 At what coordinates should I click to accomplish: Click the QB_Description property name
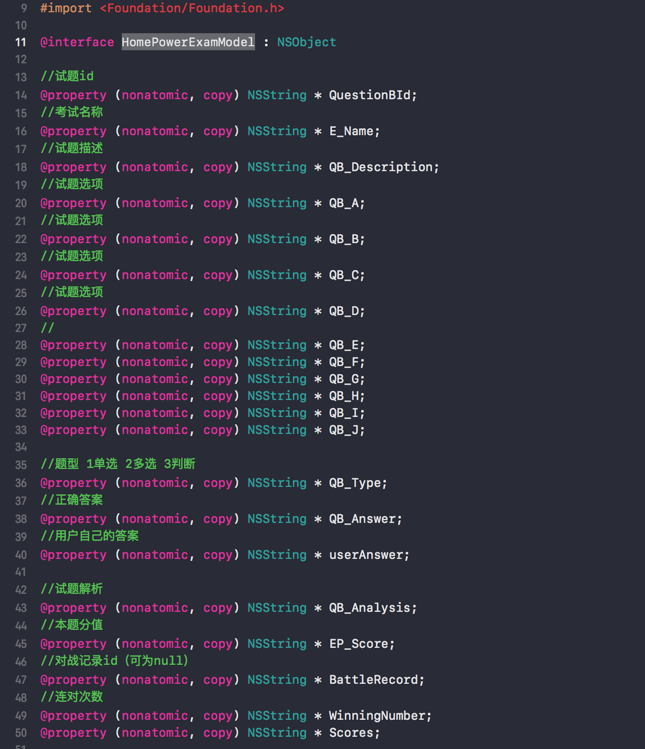380,167
